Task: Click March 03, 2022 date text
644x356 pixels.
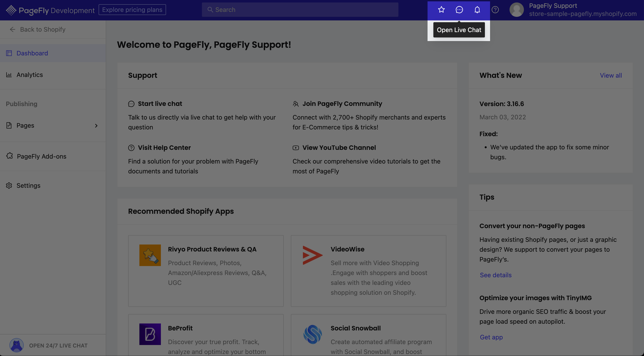Action: click(x=503, y=117)
